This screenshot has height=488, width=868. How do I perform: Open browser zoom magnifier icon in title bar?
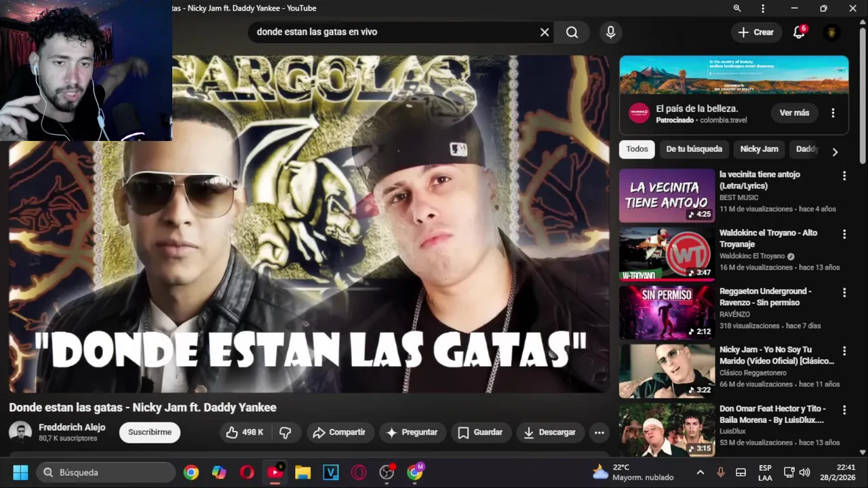tap(737, 8)
